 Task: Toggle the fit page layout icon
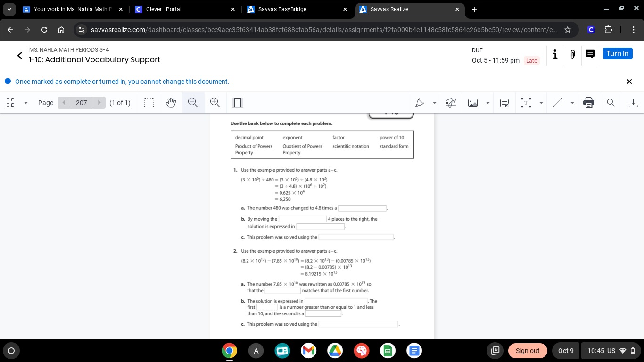tap(237, 102)
